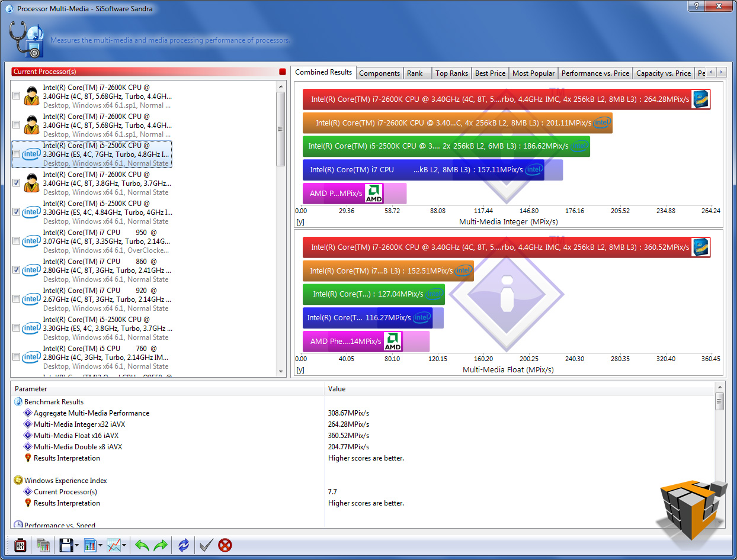Click the Intel logo on the i5 760 row

pyautogui.click(x=31, y=357)
